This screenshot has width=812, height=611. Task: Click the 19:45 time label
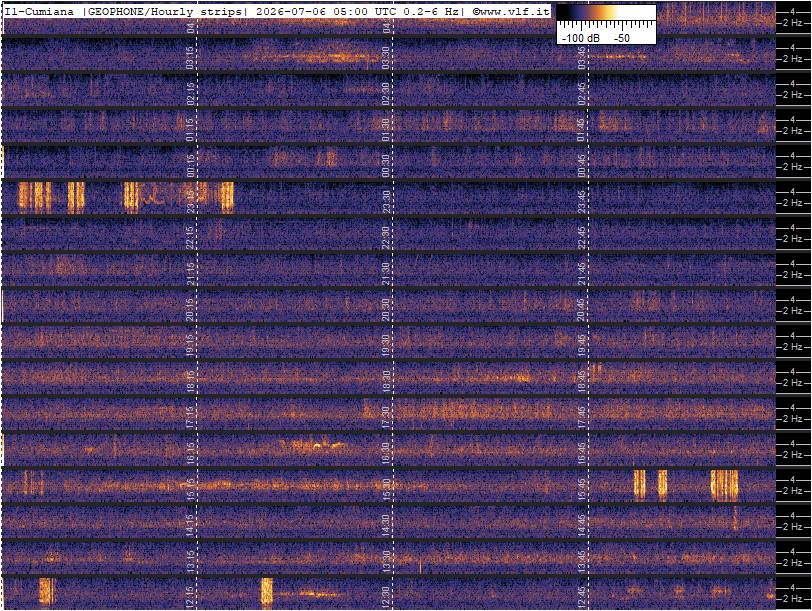click(x=582, y=346)
